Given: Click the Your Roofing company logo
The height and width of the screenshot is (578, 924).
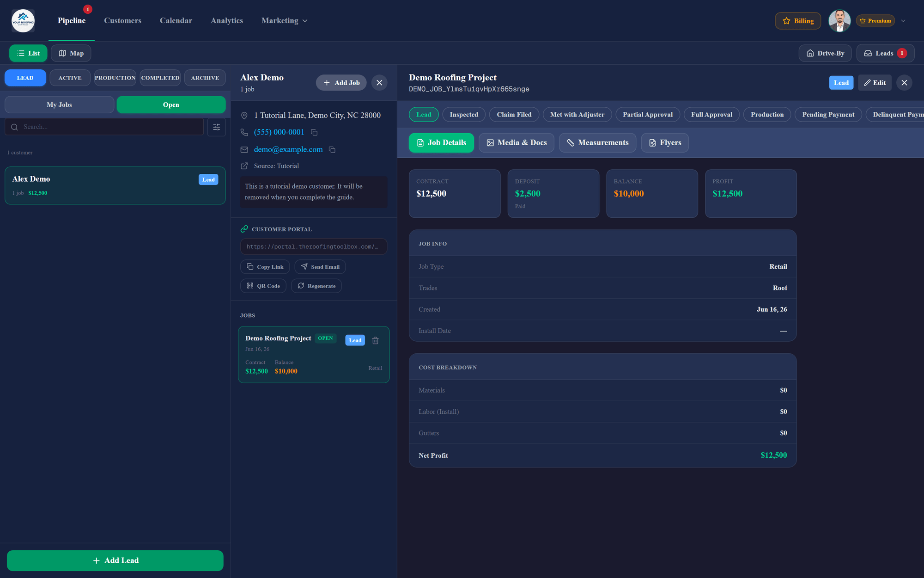Looking at the screenshot, I should click(23, 21).
